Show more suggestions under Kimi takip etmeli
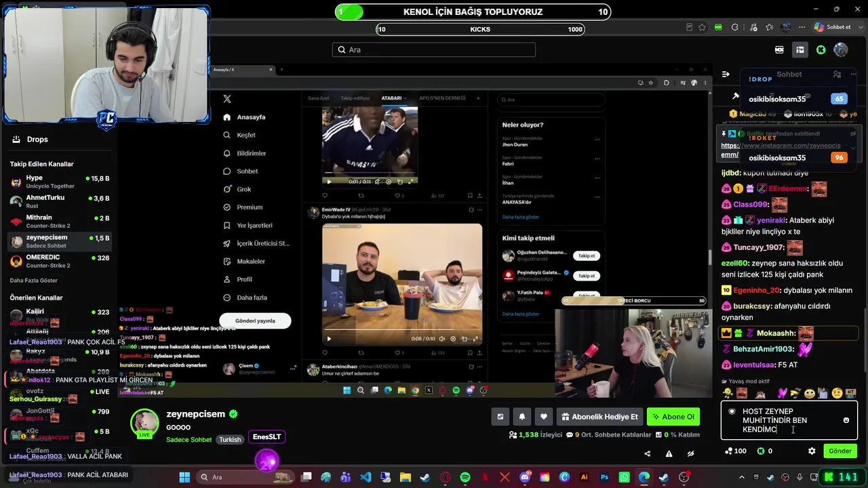Image resolution: width=868 pixels, height=488 pixels. (x=521, y=314)
